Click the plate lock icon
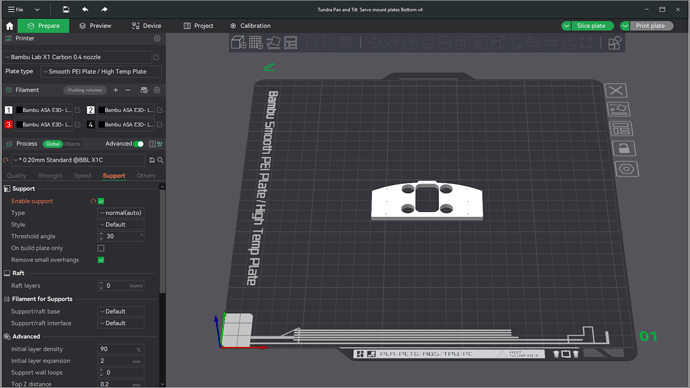Image resolution: width=690 pixels, height=388 pixels. [624, 149]
